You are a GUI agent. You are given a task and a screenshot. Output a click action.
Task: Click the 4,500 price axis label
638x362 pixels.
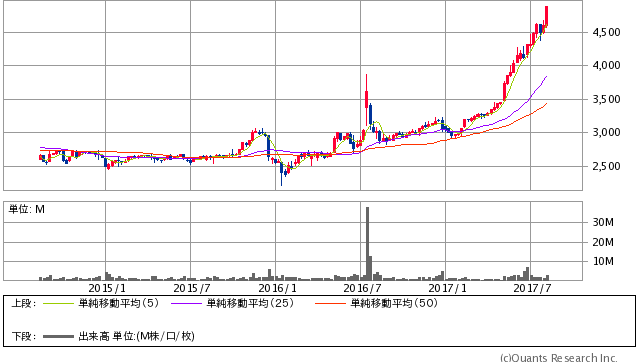click(607, 33)
